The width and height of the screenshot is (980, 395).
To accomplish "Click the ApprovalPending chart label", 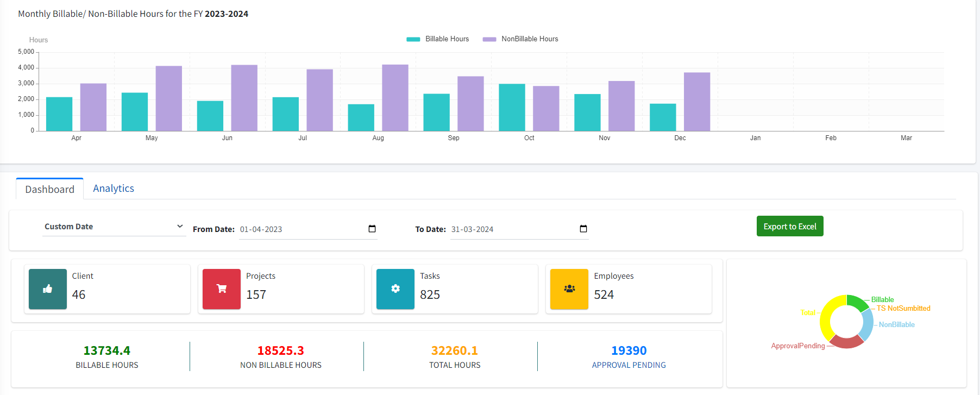I will (x=798, y=346).
